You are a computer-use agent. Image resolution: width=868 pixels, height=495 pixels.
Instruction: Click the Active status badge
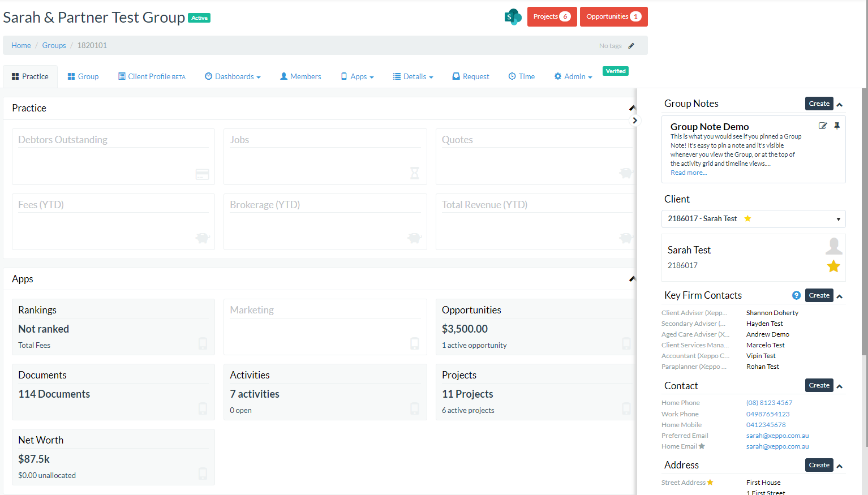199,18
